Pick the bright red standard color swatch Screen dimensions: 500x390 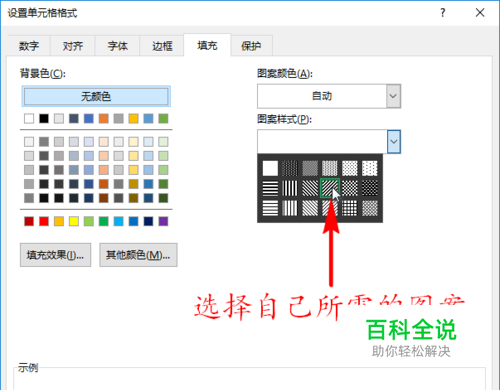pos(44,221)
